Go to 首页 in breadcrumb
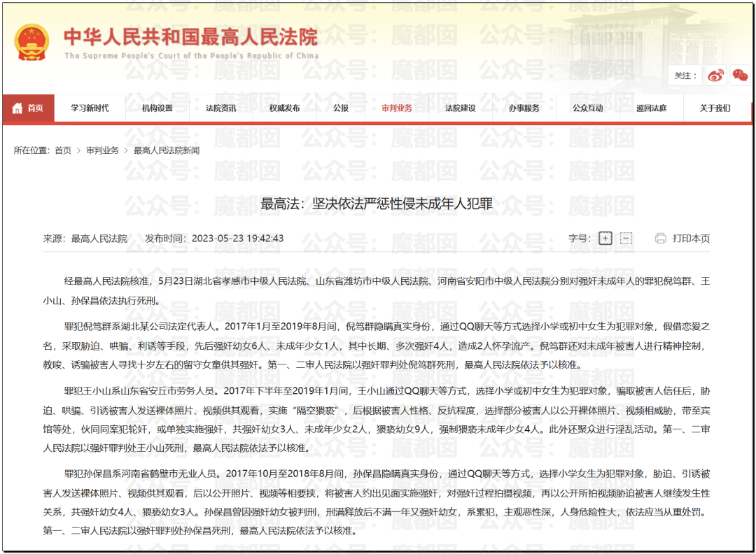 click(63, 151)
